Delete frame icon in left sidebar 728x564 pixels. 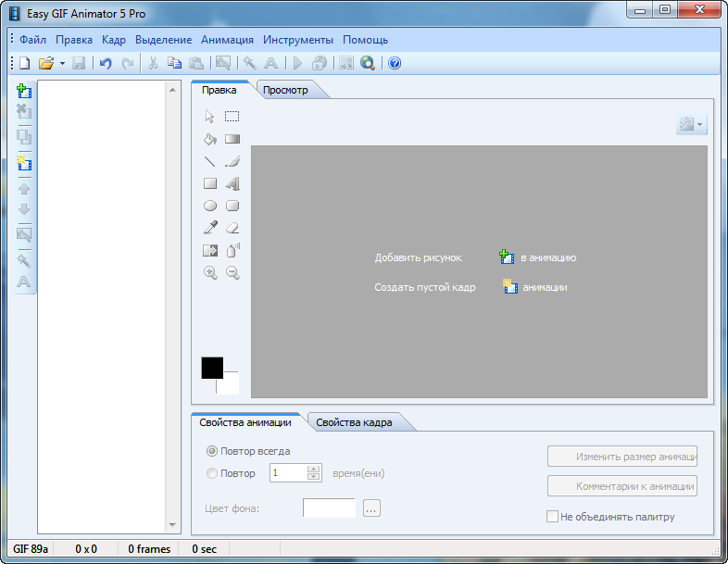24,111
